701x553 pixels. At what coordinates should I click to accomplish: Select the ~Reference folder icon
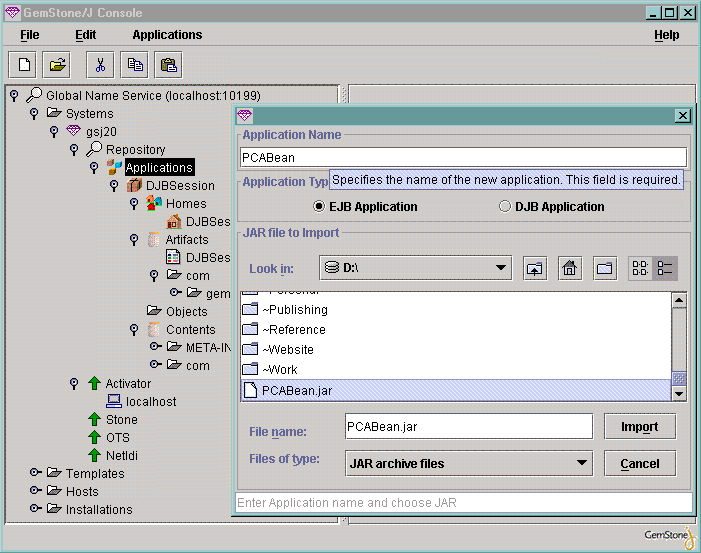tap(250, 329)
